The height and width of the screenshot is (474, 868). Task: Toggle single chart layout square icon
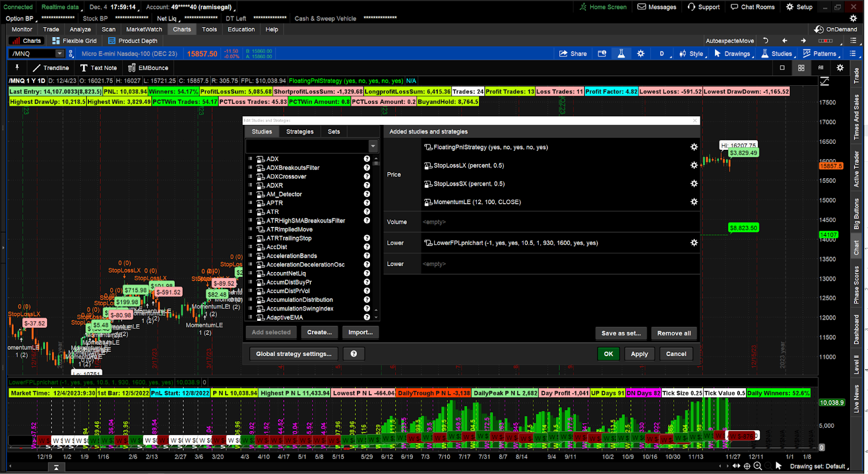point(782,68)
